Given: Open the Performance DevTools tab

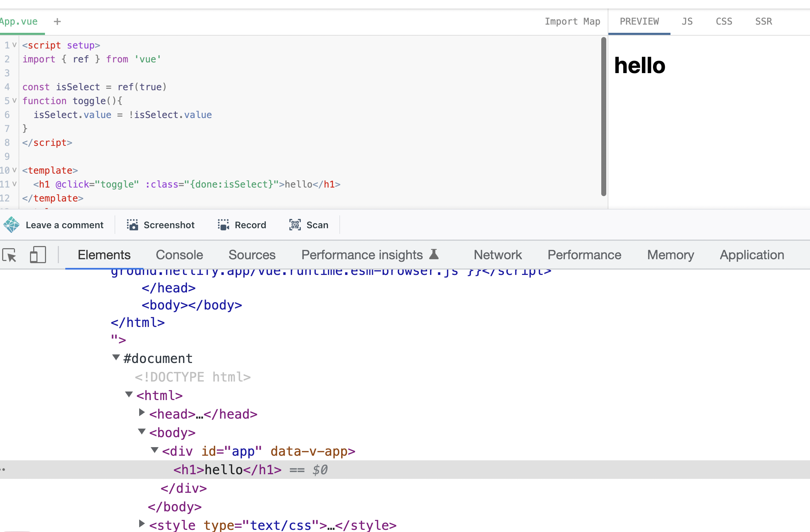Looking at the screenshot, I should pos(584,255).
